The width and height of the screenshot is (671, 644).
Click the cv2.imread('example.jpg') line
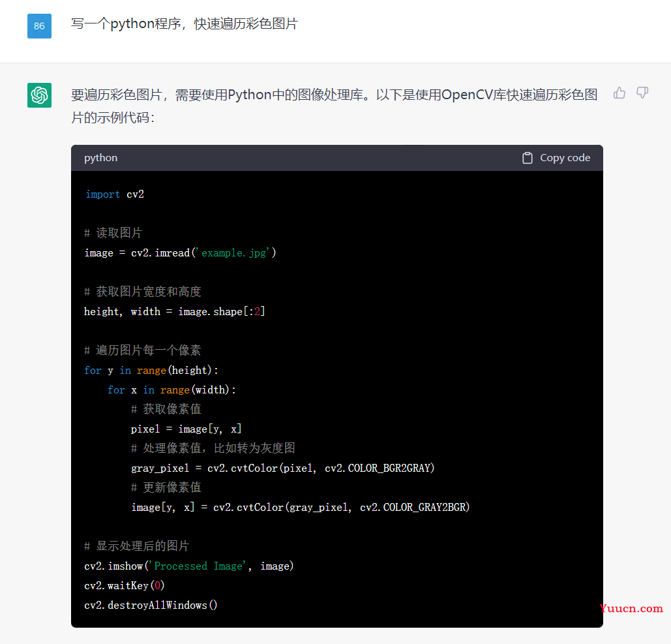pyautogui.click(x=180, y=253)
